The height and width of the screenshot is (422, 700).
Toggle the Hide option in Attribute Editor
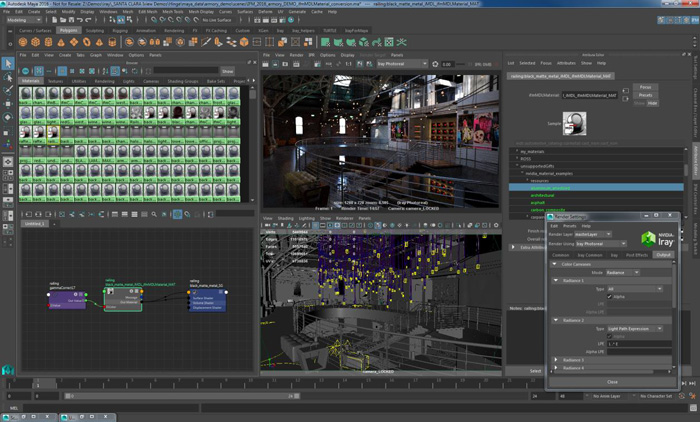(652, 102)
